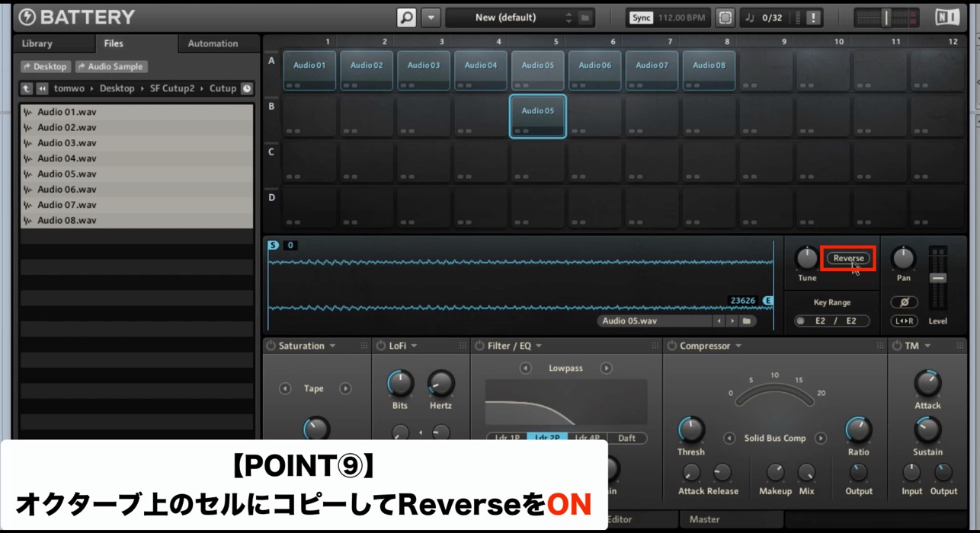Viewport: 980px width, 533px height.
Task: Open the Filter / EQ dropdown arrow
Action: (x=538, y=346)
